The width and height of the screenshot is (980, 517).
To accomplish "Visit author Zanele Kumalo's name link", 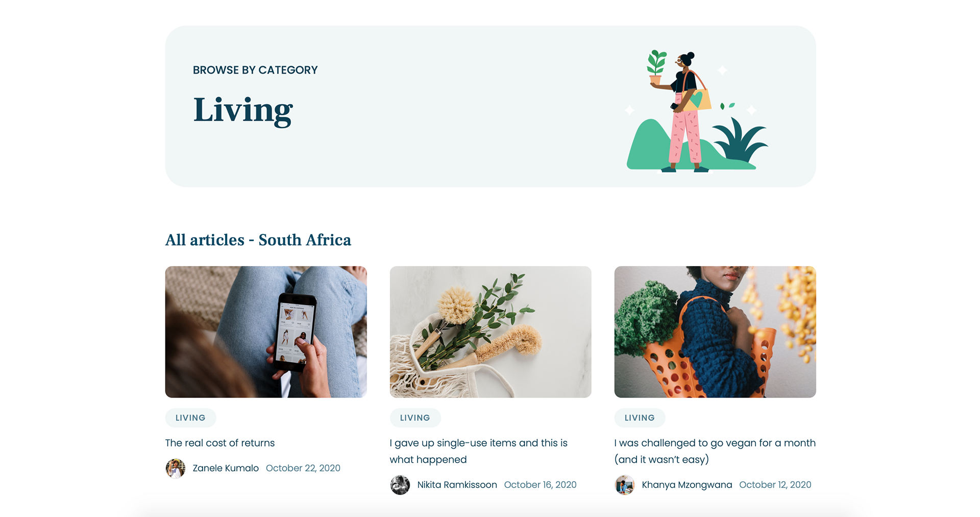I will pos(226,468).
